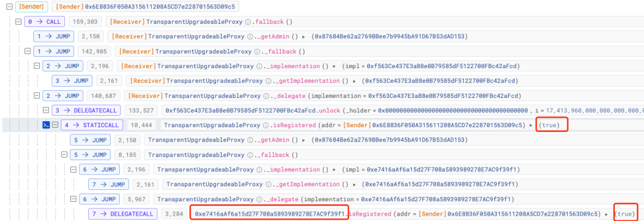Open the debugger icon on the STATICCALL row
This screenshot has height=221, width=644.
[47, 125]
